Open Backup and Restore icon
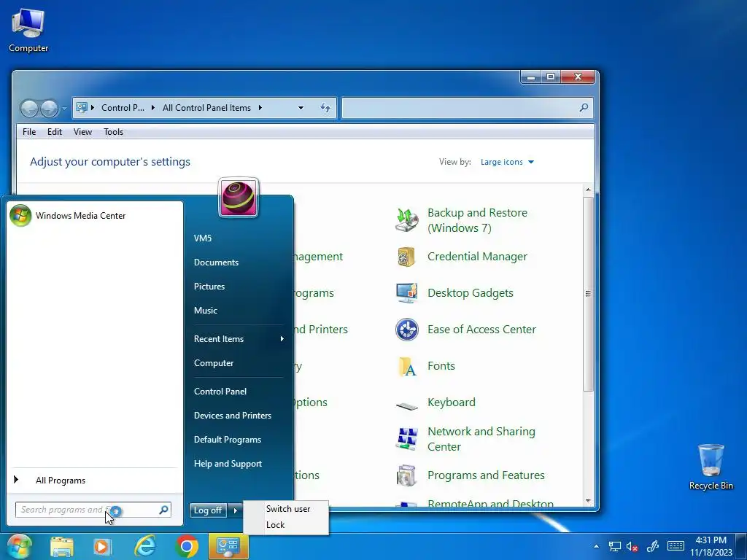This screenshot has width=747, height=560. click(x=406, y=220)
